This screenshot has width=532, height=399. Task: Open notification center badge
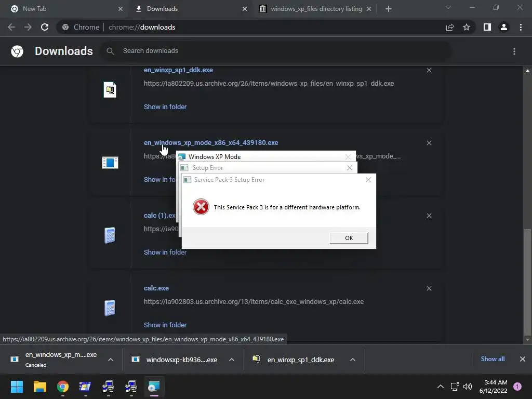(517, 387)
